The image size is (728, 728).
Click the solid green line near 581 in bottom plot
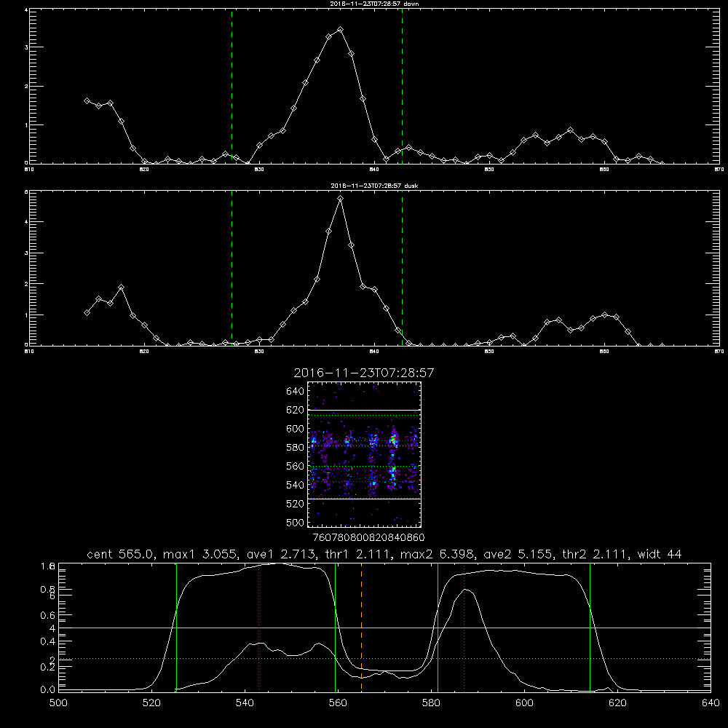click(438, 627)
